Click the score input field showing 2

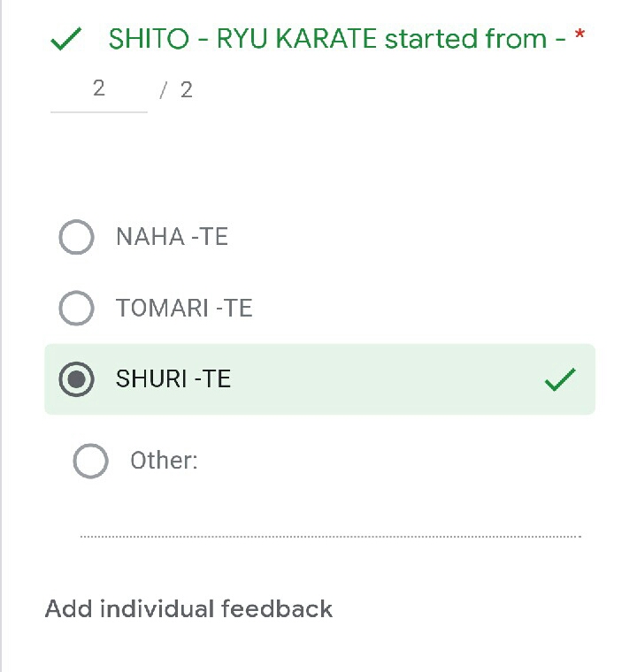(x=98, y=88)
